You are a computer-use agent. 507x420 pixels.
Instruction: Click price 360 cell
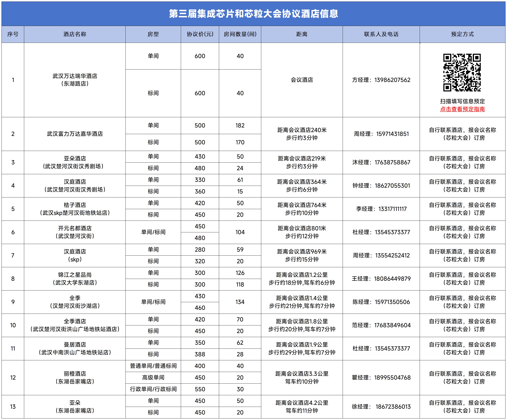coord(200,192)
